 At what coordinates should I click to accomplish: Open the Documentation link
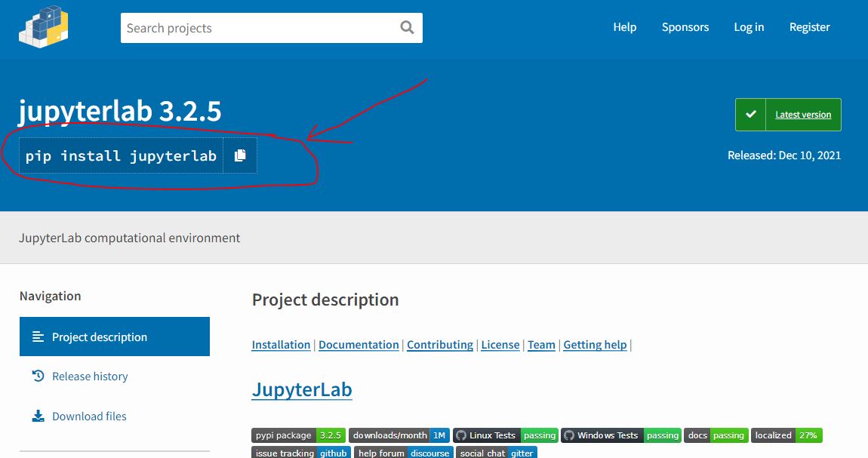point(359,345)
